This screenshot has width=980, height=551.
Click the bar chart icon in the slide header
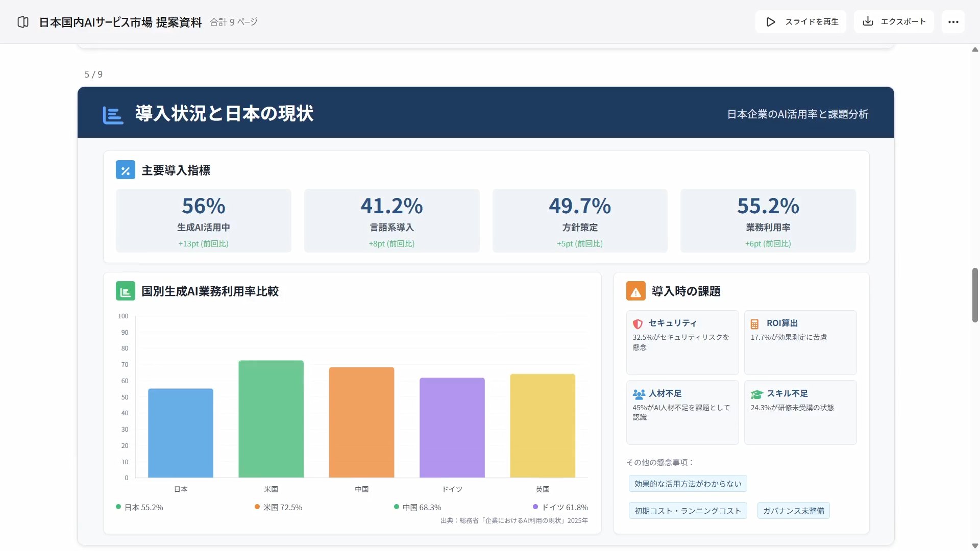112,115
